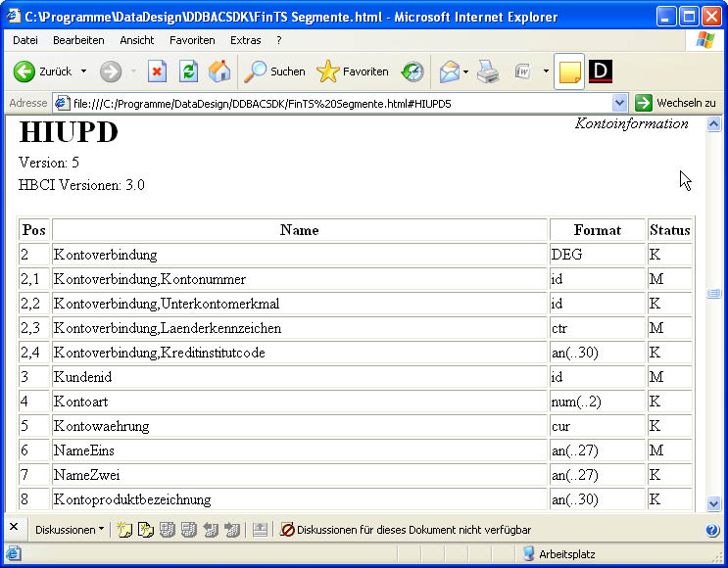Show browsing history with the clock icon

(413, 71)
